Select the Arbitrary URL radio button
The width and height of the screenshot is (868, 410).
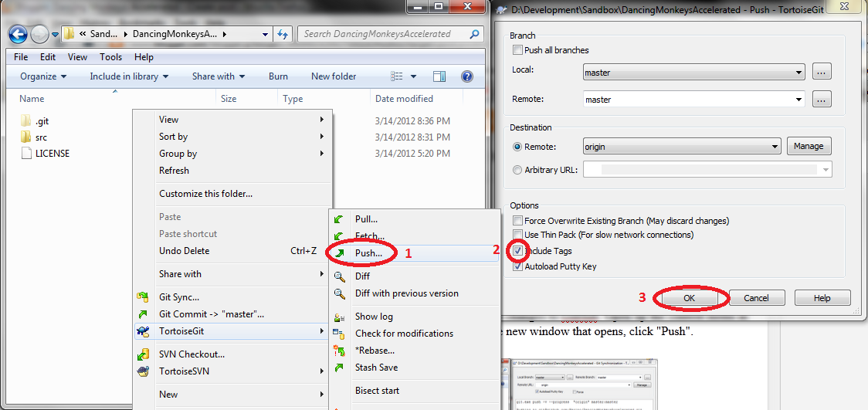(x=517, y=170)
